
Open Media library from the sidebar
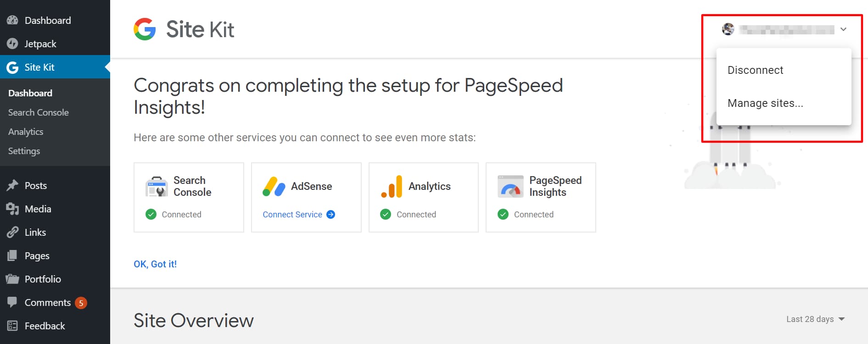click(x=37, y=209)
